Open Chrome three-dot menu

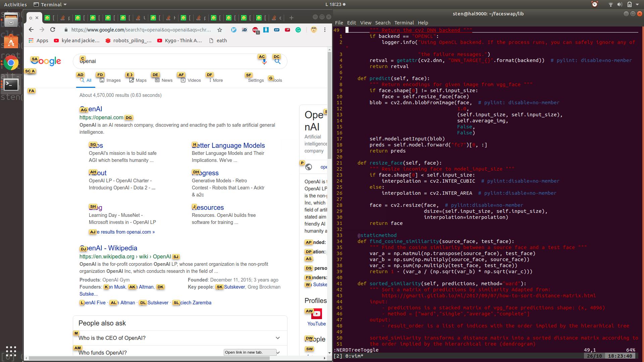tap(325, 30)
